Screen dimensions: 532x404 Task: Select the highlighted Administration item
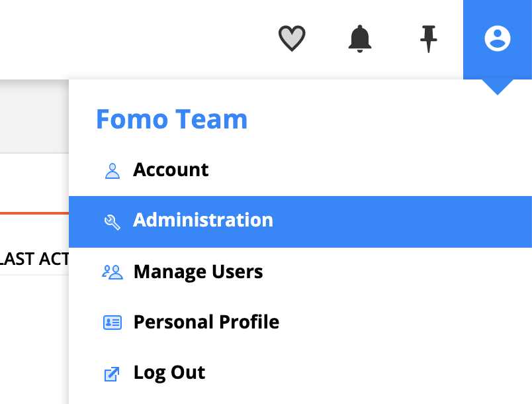(x=300, y=222)
